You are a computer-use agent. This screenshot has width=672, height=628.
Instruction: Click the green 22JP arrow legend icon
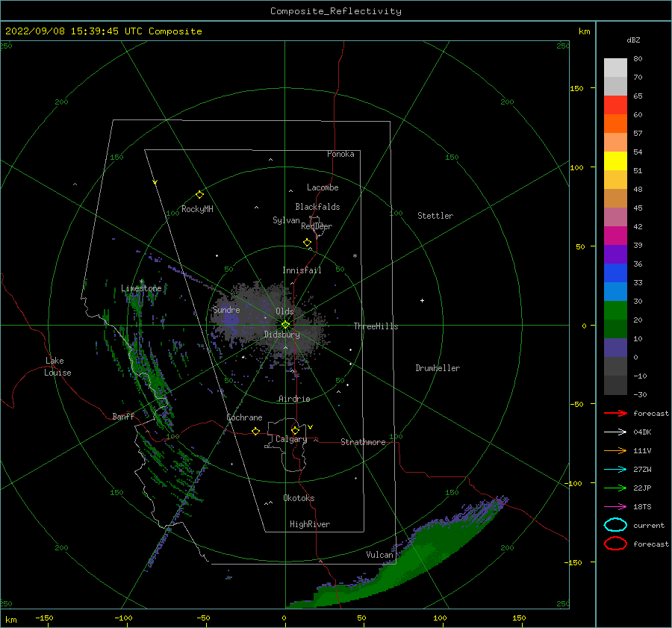pos(615,488)
